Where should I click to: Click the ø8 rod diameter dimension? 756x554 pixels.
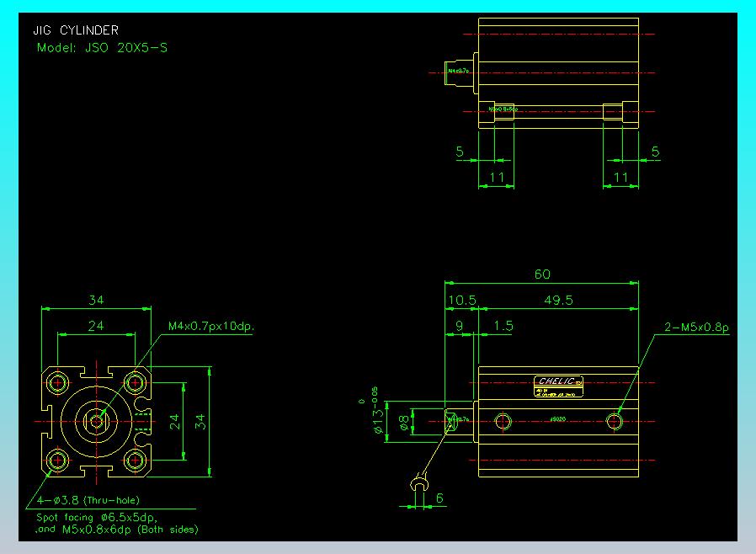404,424
